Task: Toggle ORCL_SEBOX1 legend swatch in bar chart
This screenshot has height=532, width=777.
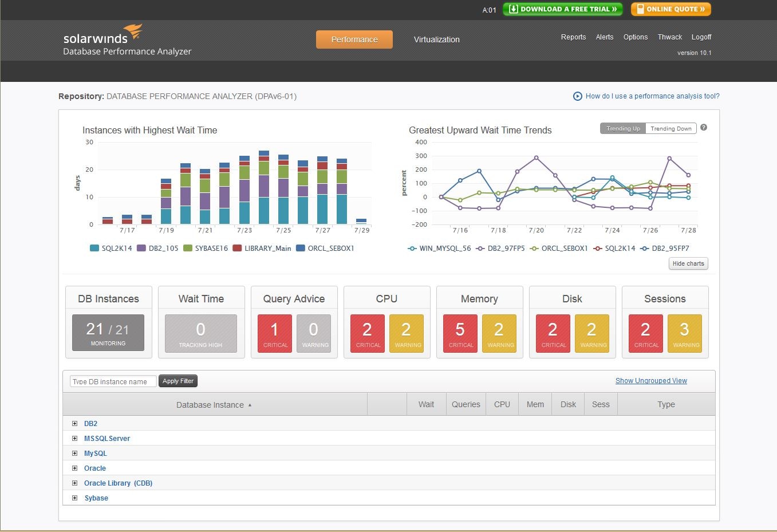Action: (301, 249)
